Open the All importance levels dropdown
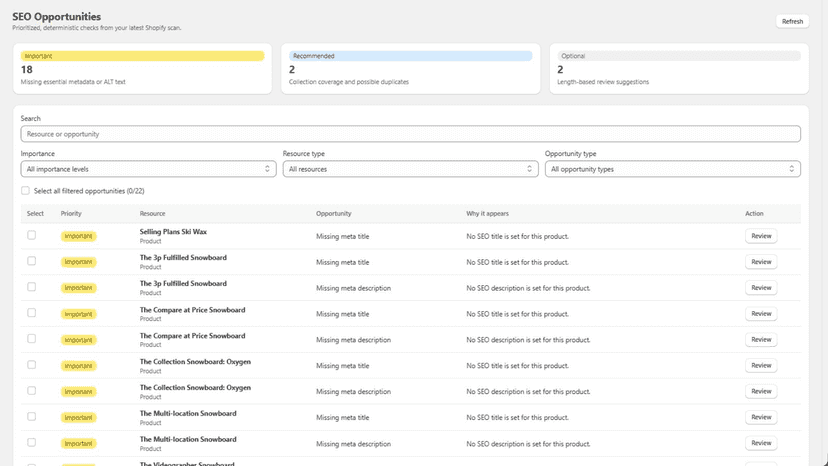 pos(148,169)
